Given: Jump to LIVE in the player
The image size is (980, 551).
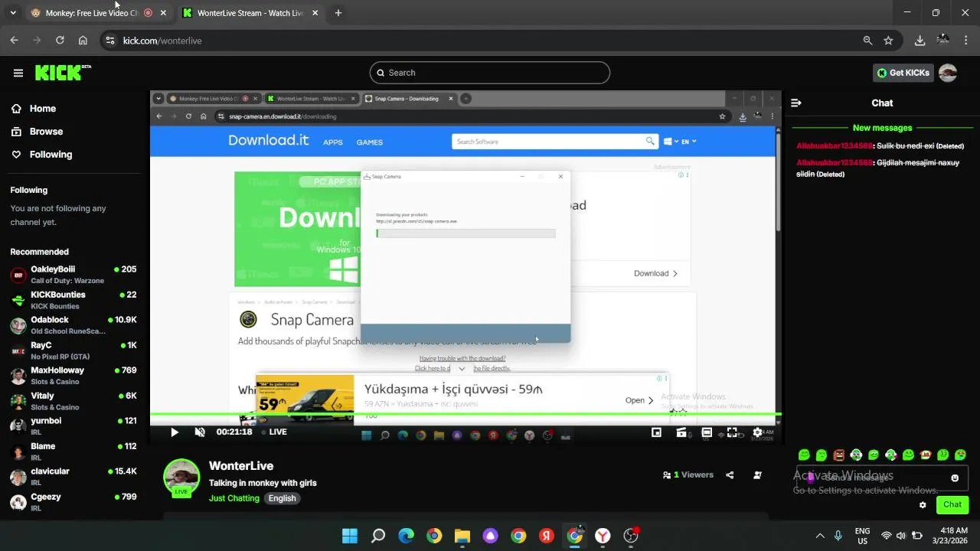Looking at the screenshot, I should [274, 432].
